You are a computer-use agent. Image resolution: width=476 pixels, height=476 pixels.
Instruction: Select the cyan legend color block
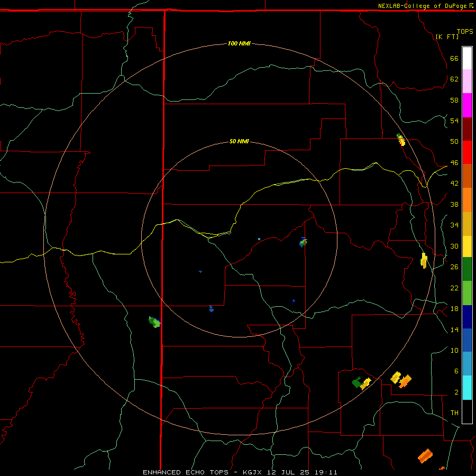pos(467,388)
